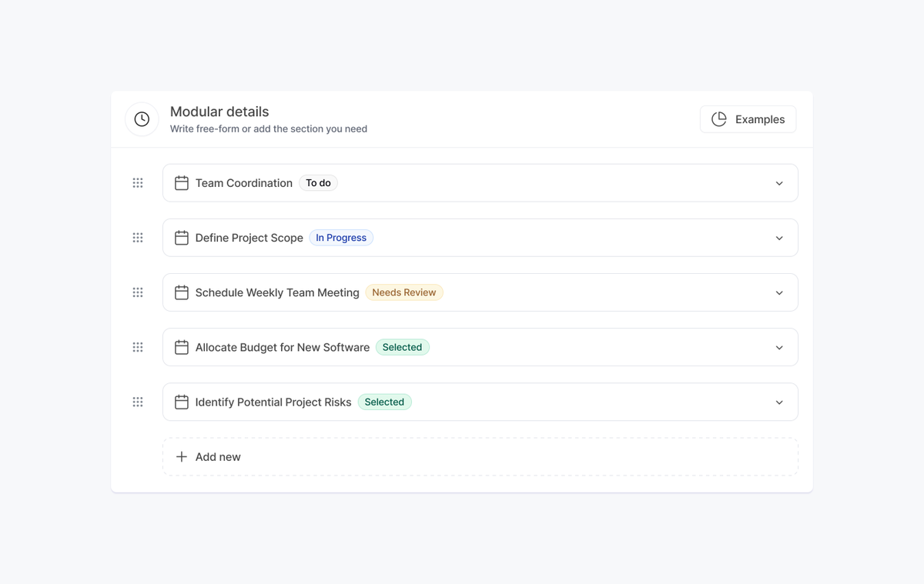Click the In Progress status badge
924x584 pixels.
(341, 238)
